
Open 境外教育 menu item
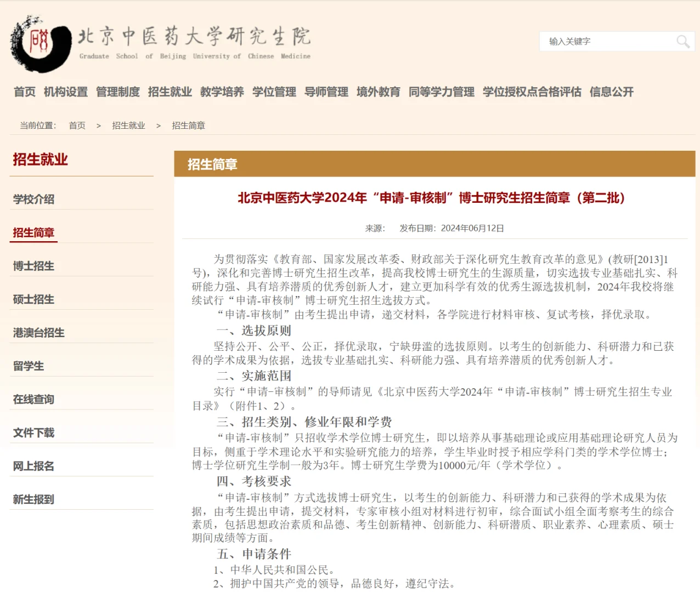379,92
